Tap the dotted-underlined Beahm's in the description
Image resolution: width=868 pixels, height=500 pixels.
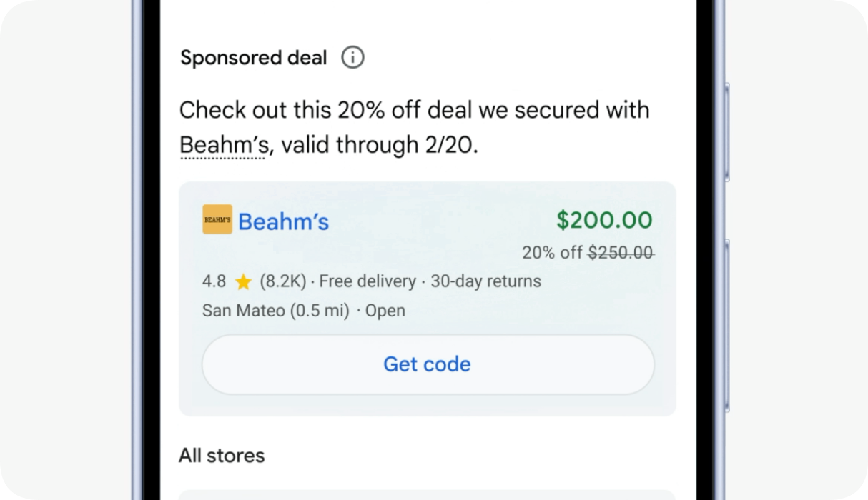click(x=223, y=145)
